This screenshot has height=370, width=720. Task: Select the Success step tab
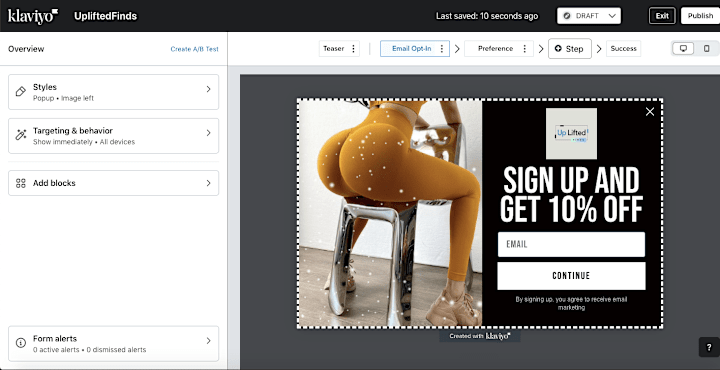[x=624, y=49]
